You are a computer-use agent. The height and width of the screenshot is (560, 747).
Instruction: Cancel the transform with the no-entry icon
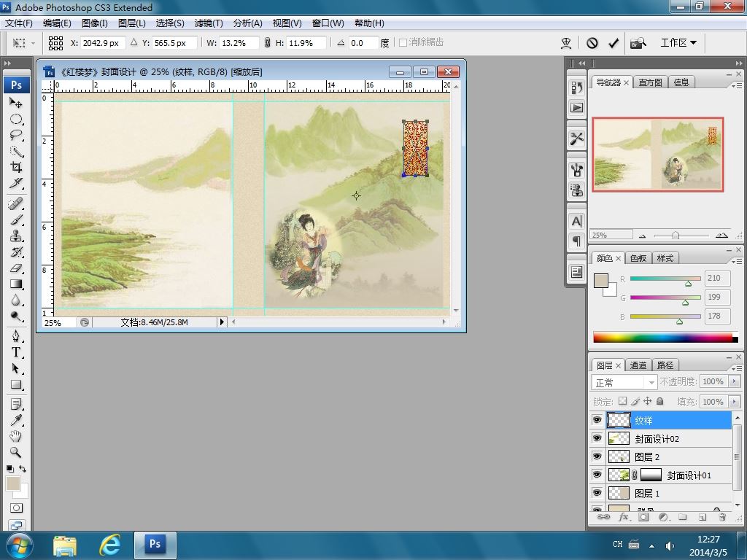pos(592,43)
